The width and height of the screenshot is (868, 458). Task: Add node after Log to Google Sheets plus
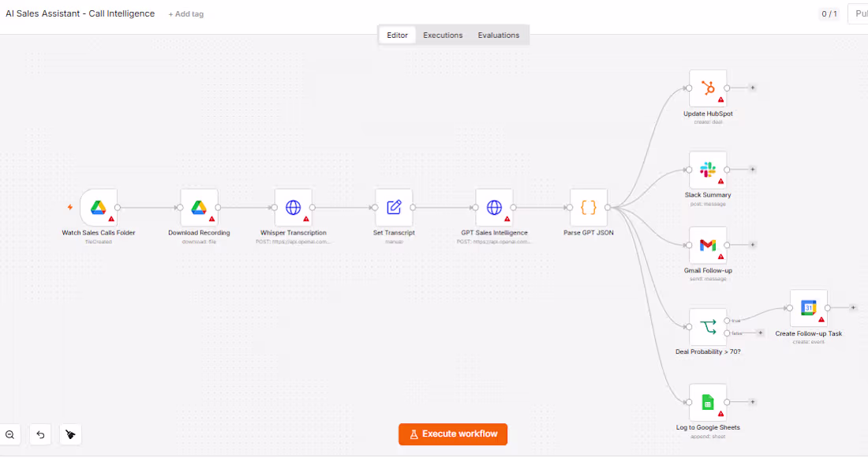[752, 402]
